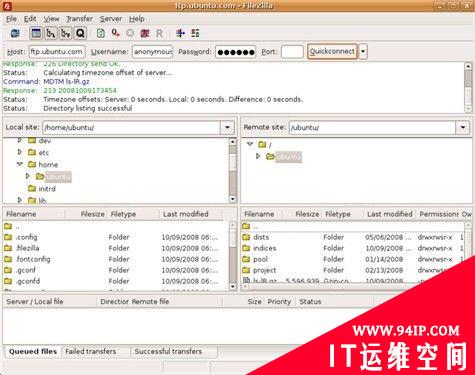The height and width of the screenshot is (375, 475).
Task: Click the local file list scrollbar
Action: click(x=233, y=256)
